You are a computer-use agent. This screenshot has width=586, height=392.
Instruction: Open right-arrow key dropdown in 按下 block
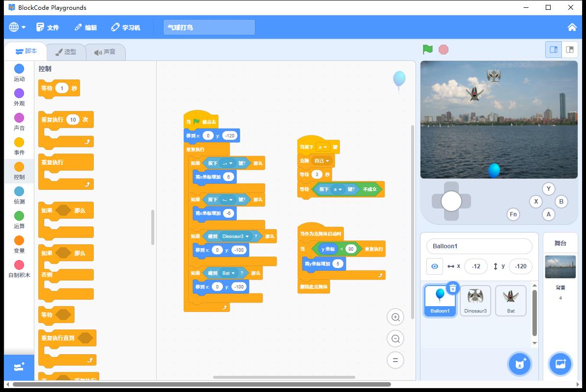click(227, 163)
